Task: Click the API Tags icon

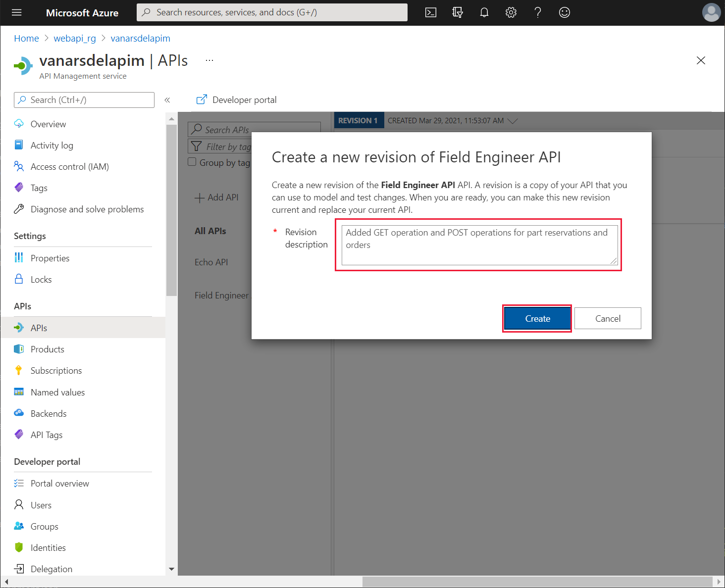Action: (19, 435)
